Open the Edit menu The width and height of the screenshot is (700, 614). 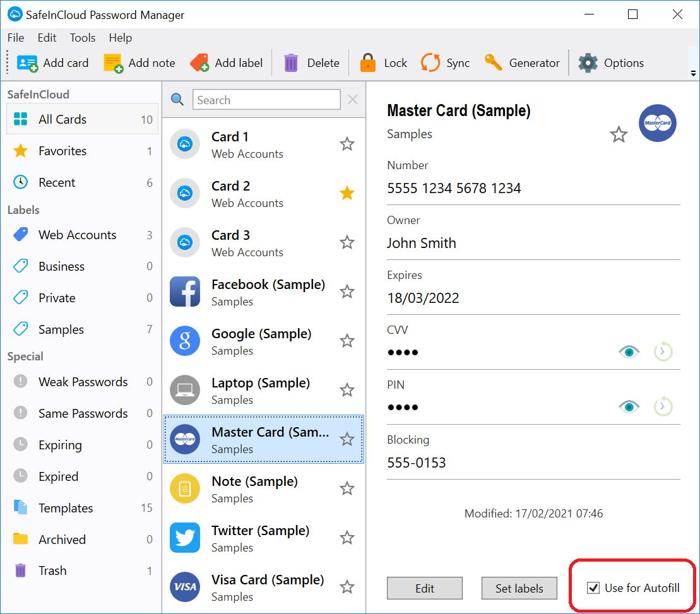[47, 37]
